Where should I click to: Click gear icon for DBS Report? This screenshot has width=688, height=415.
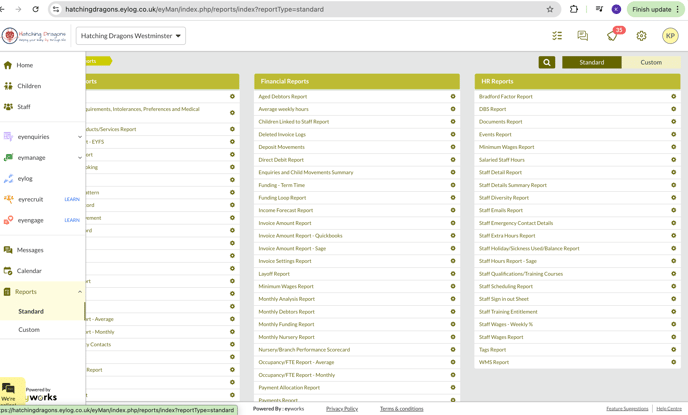(x=674, y=109)
